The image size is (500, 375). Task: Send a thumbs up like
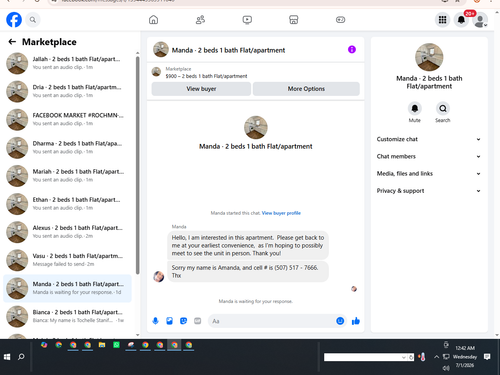(356, 321)
